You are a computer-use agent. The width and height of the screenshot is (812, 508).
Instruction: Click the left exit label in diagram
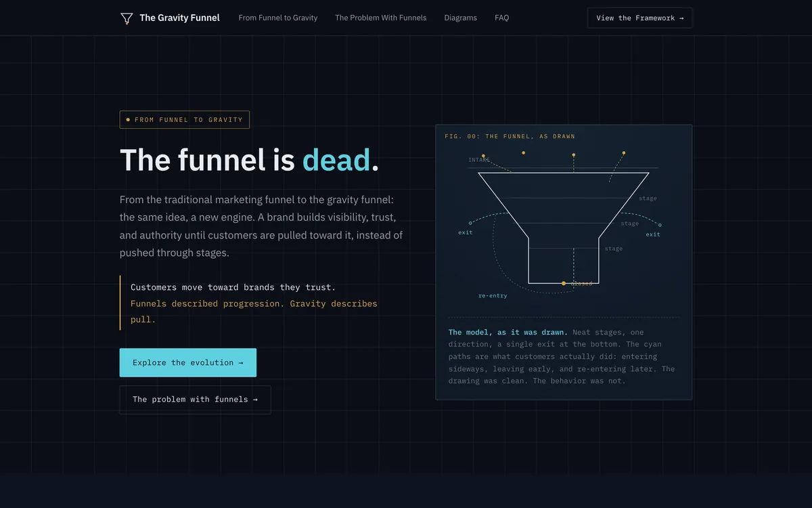click(466, 233)
